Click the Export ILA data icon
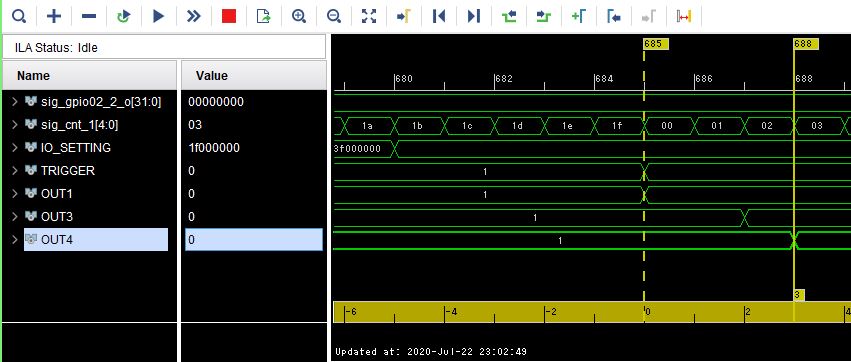 tap(264, 16)
